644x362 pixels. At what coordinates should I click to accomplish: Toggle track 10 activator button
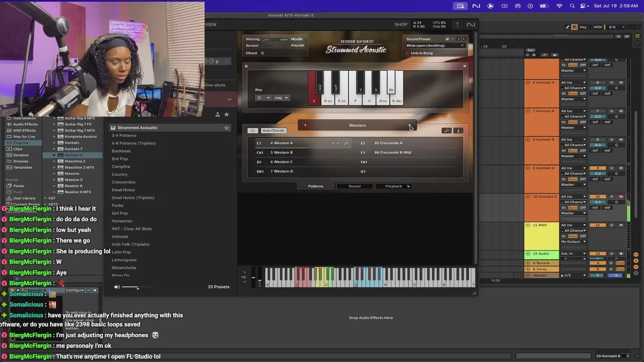click(x=598, y=197)
